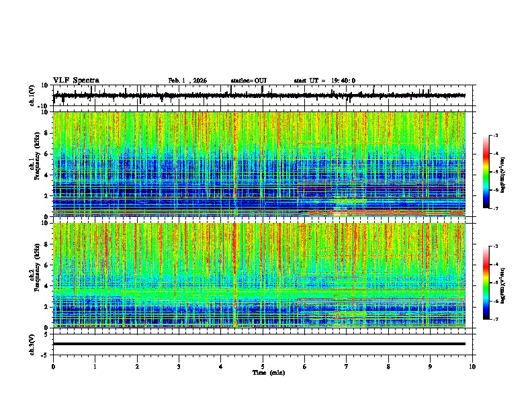Image resolution: width=532 pixels, height=411 pixels.
Task: Click the "-7" value on ch.1 color bar
Action: tap(496, 208)
